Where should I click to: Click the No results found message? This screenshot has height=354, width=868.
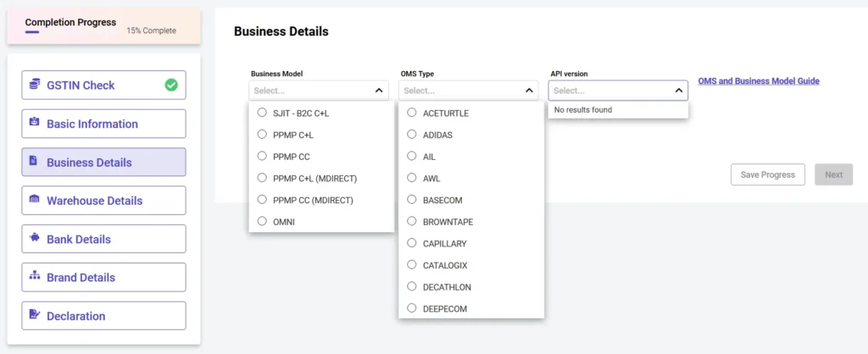pos(583,109)
